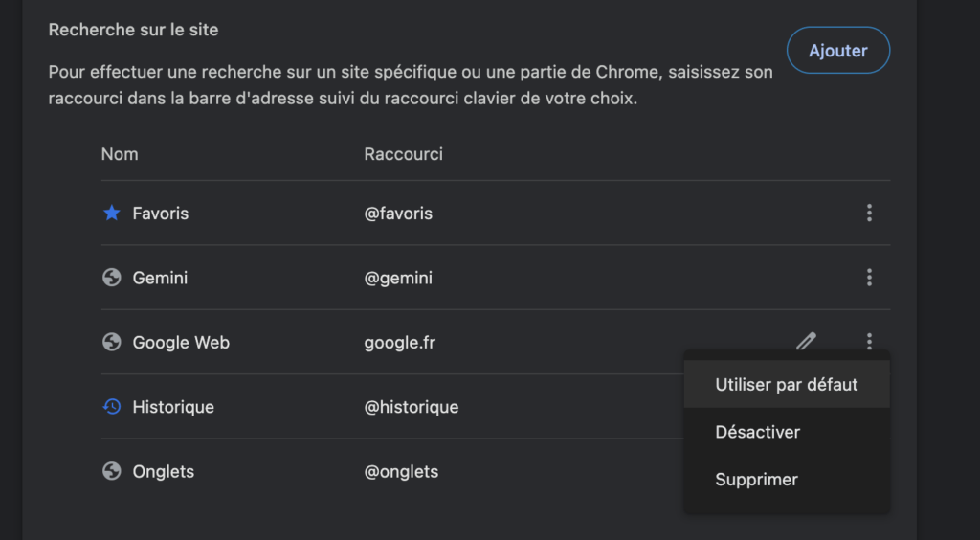Click the clock icon next to Historique
980x540 pixels.
pyautogui.click(x=112, y=407)
